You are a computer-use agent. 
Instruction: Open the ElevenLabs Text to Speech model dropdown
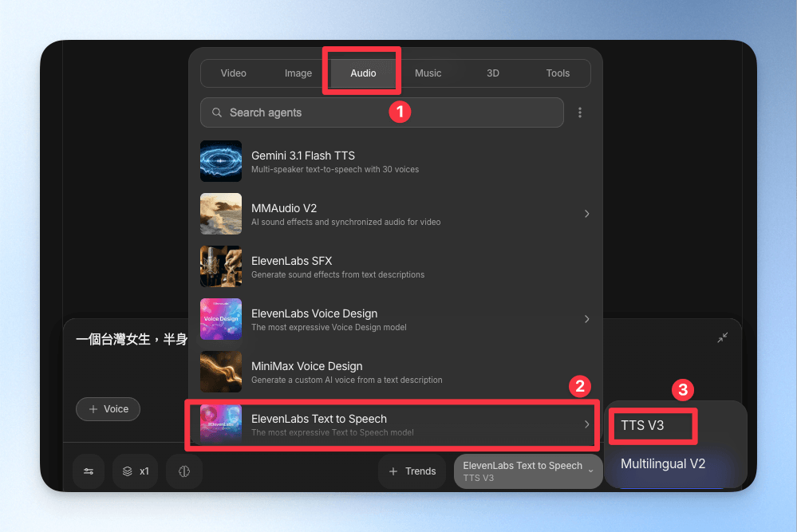[x=528, y=471]
